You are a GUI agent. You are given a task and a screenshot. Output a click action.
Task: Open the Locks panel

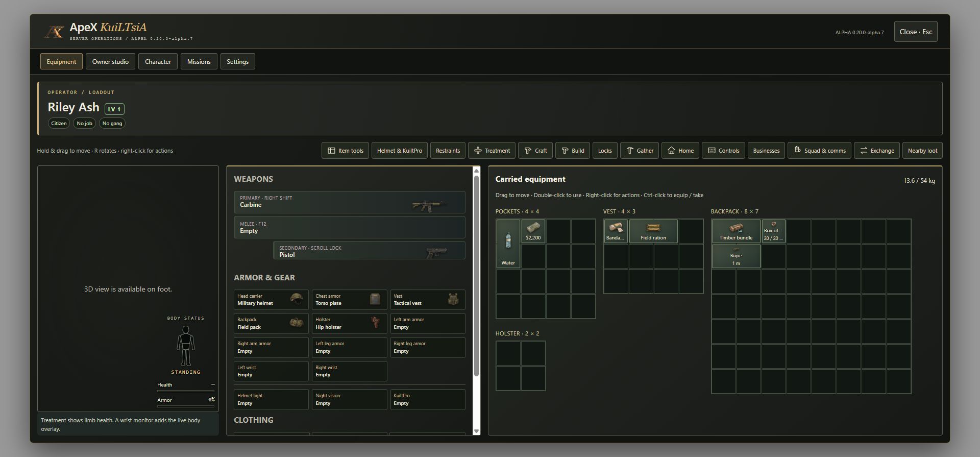pyautogui.click(x=605, y=151)
